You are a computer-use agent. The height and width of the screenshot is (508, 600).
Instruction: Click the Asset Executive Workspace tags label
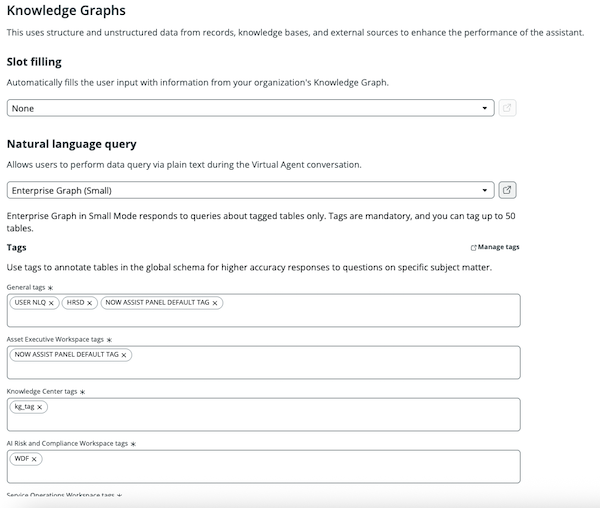pyautogui.click(x=55, y=339)
